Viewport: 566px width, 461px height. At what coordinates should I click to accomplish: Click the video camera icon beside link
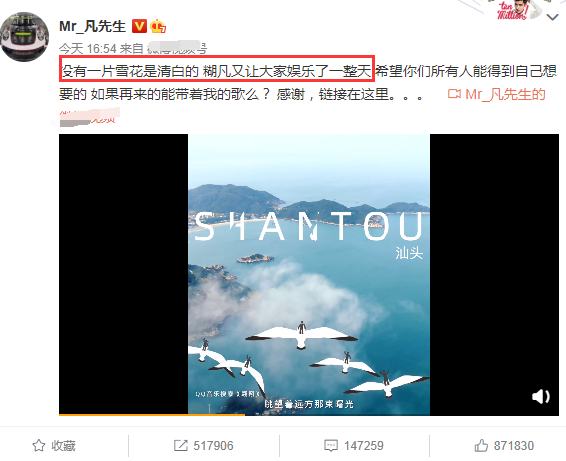[x=454, y=94]
